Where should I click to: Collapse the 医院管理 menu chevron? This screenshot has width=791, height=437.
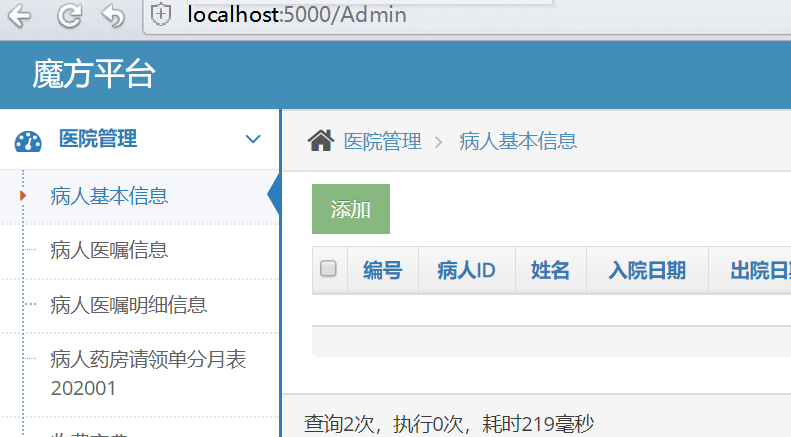click(x=253, y=140)
